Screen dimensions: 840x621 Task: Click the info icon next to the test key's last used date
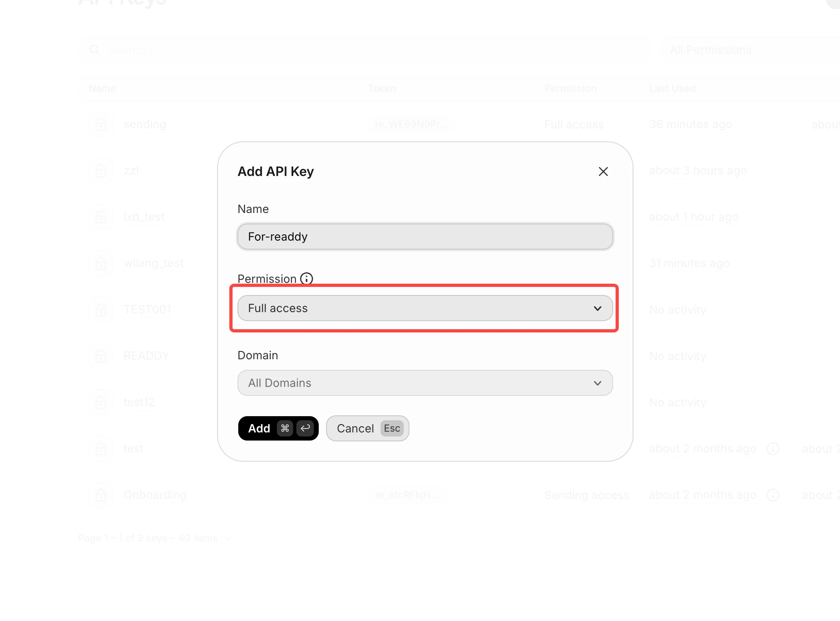click(x=773, y=449)
